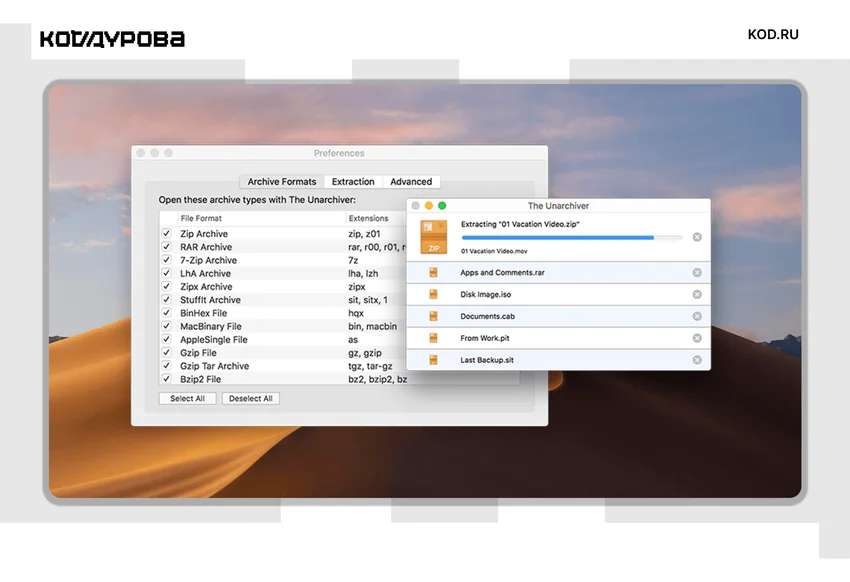Screen dimensions: 850x582
Task: Uncheck BinHex File format
Action: [x=166, y=313]
